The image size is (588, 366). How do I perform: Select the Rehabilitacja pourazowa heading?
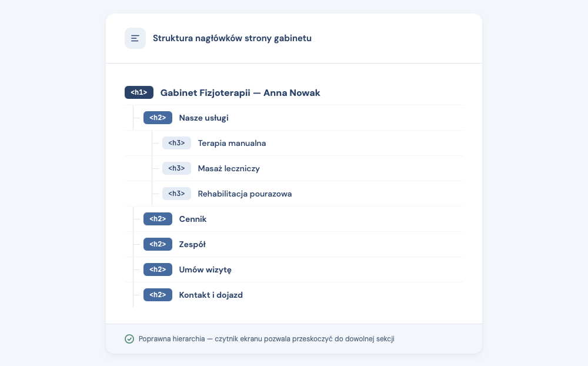pos(245,194)
